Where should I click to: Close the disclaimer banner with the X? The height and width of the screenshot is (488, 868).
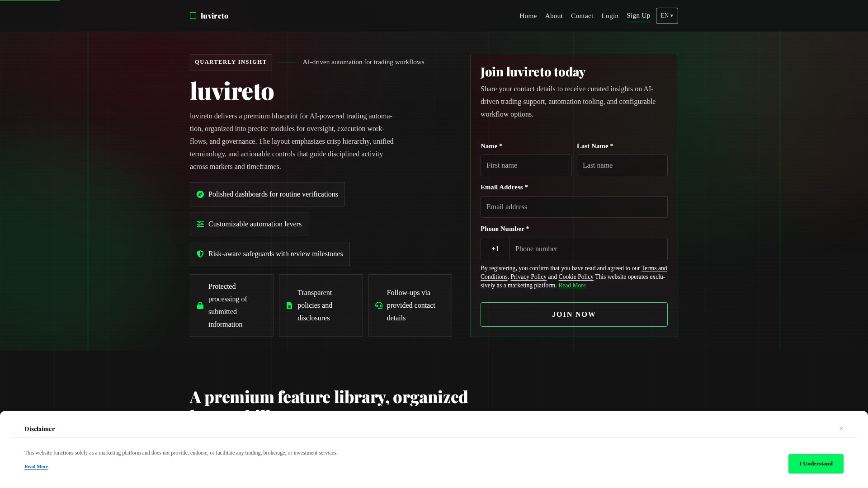841,429
